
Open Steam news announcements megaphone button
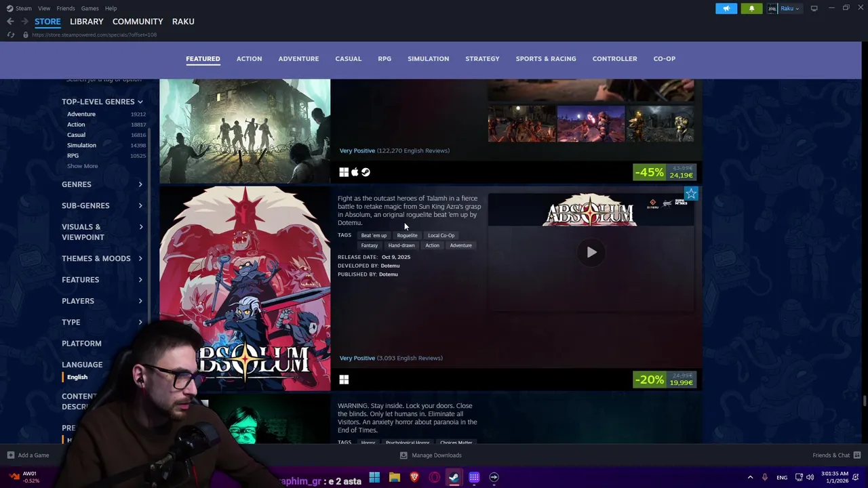[726, 8]
